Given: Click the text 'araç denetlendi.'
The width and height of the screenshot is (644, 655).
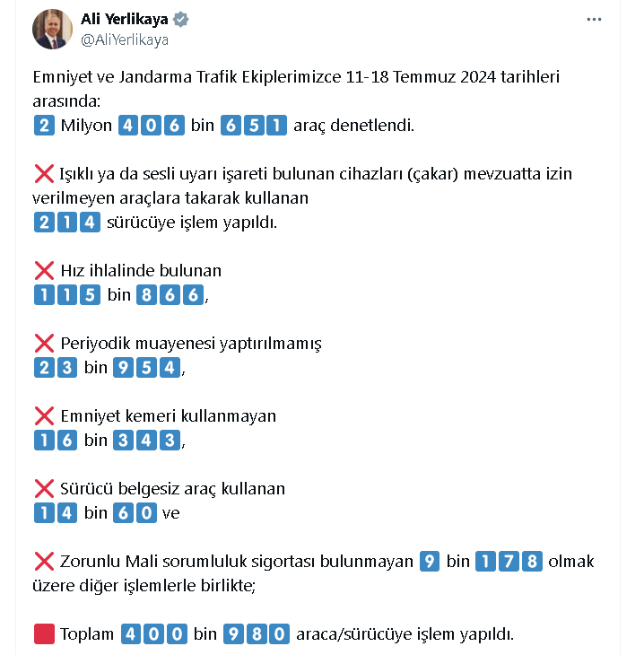Looking at the screenshot, I should point(353,126).
